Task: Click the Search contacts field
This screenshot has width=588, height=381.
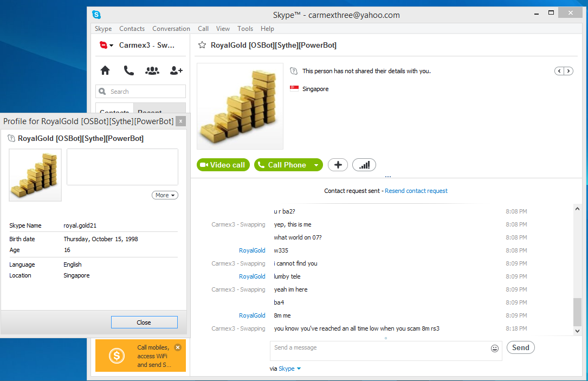Action: coord(140,92)
